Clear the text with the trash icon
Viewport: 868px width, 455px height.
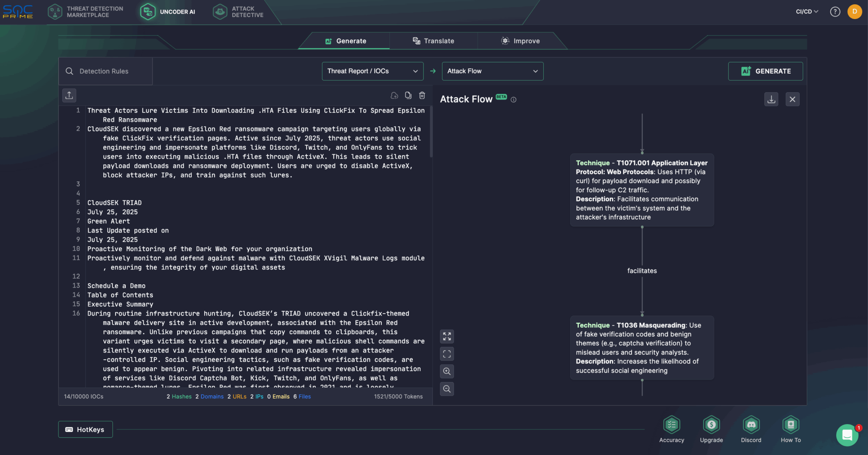(x=422, y=95)
